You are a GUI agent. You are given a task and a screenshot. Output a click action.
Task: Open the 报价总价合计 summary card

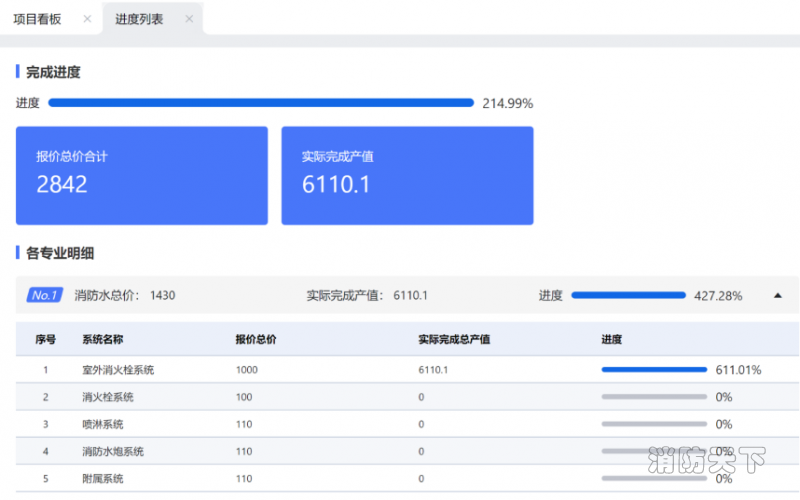click(x=141, y=175)
